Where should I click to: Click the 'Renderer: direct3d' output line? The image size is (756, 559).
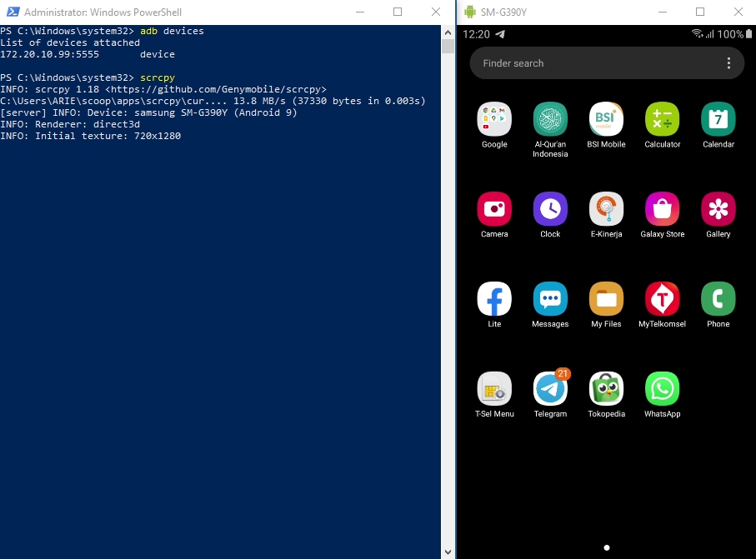point(70,124)
